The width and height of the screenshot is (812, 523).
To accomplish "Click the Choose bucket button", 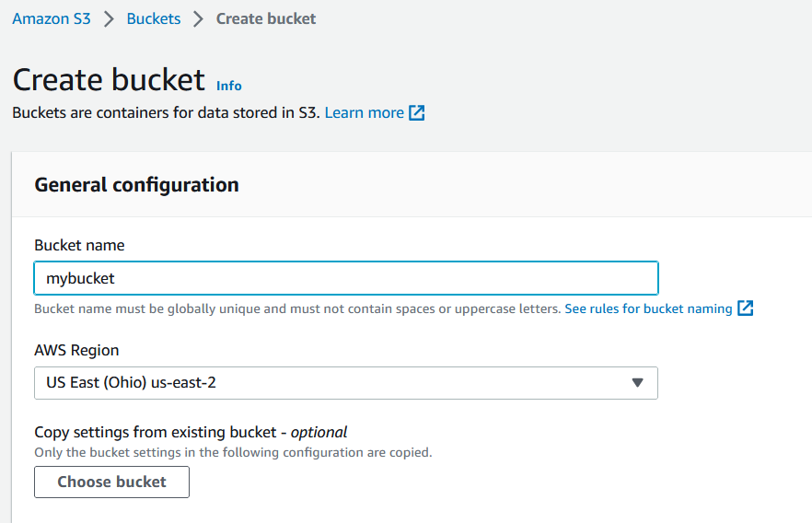I will pyautogui.click(x=112, y=482).
